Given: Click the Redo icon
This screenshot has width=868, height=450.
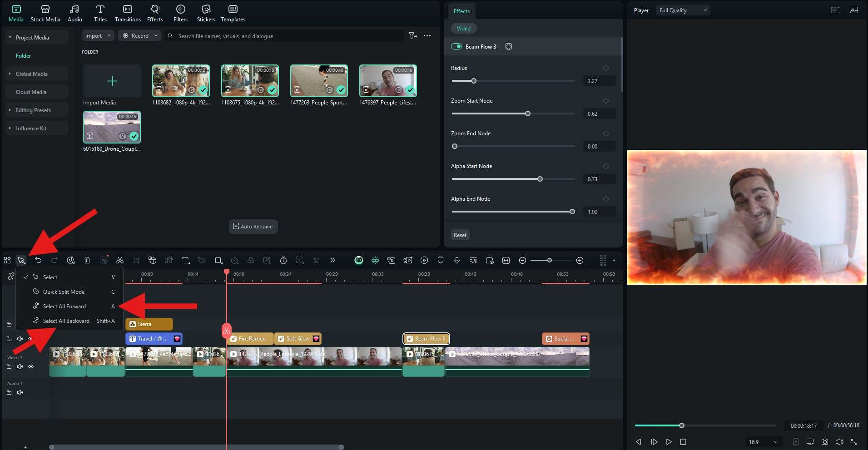Looking at the screenshot, I should [x=54, y=260].
